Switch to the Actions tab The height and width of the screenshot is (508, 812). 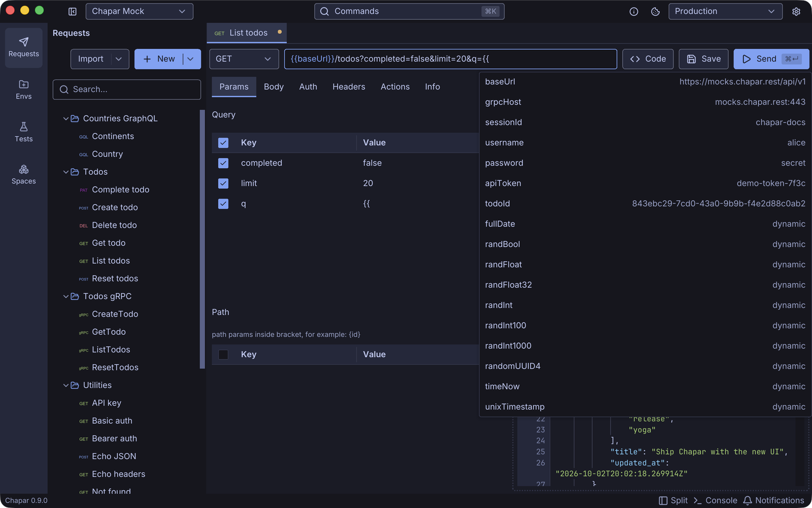(395, 87)
